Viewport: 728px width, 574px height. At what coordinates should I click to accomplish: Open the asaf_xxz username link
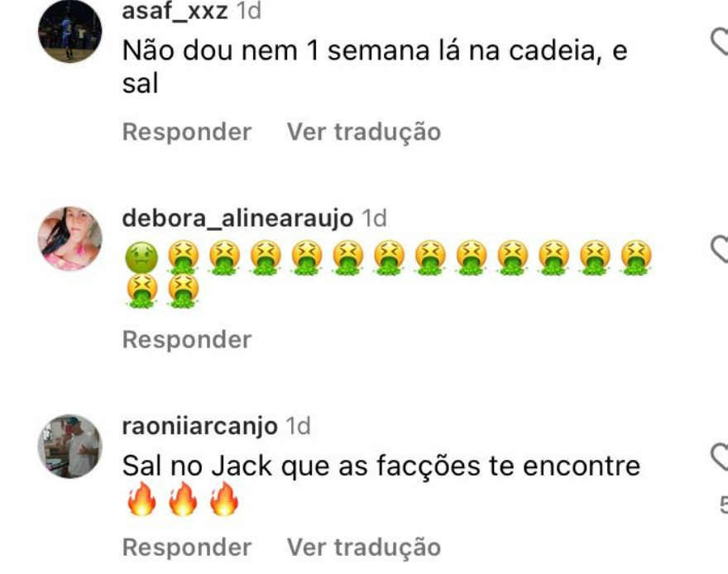(x=175, y=11)
